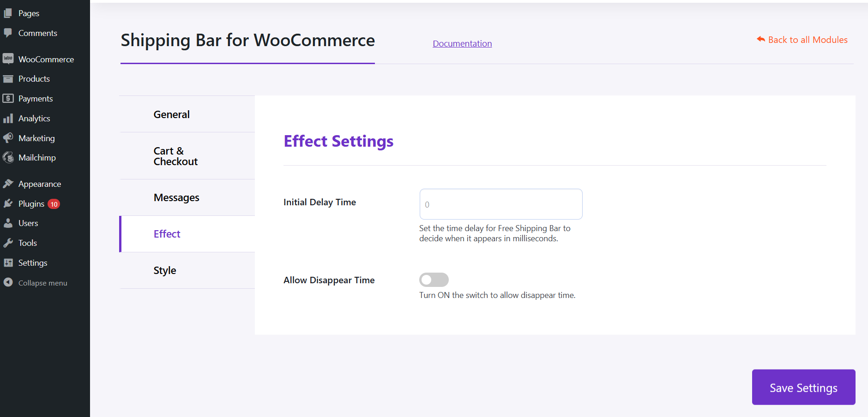The image size is (868, 417).
Task: Open the Documentation link
Action: pos(462,43)
